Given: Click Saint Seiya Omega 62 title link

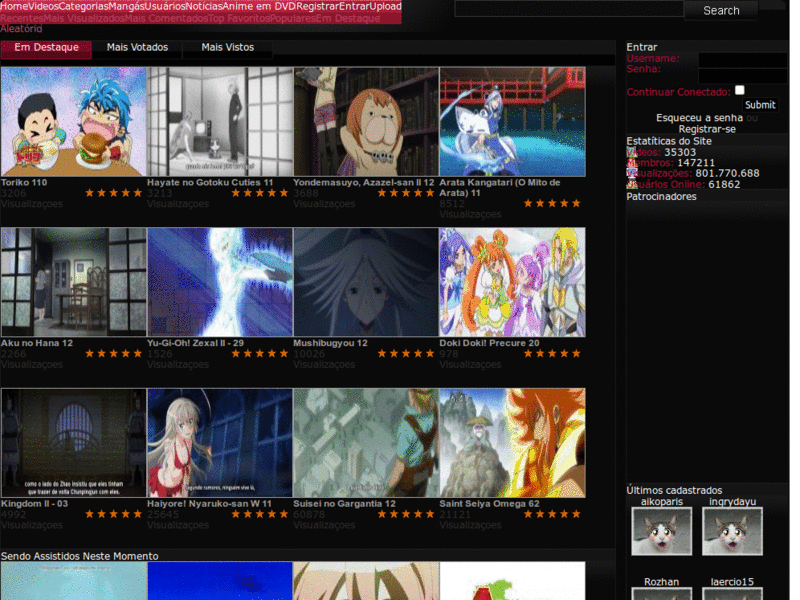Looking at the screenshot, I should pyautogui.click(x=489, y=504).
